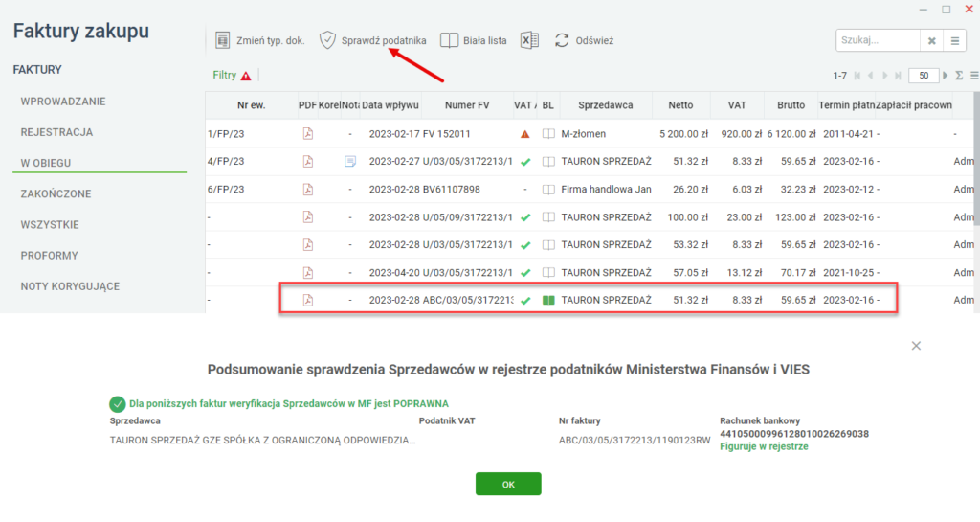
Task: Sort by Sprzedawca column header
Action: coord(605,105)
